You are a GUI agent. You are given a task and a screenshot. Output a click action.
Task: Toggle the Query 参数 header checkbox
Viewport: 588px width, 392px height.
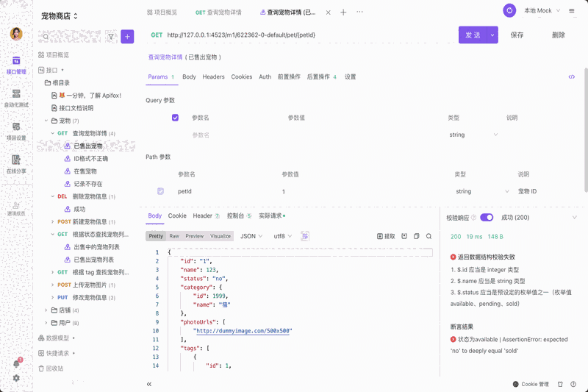pyautogui.click(x=175, y=118)
